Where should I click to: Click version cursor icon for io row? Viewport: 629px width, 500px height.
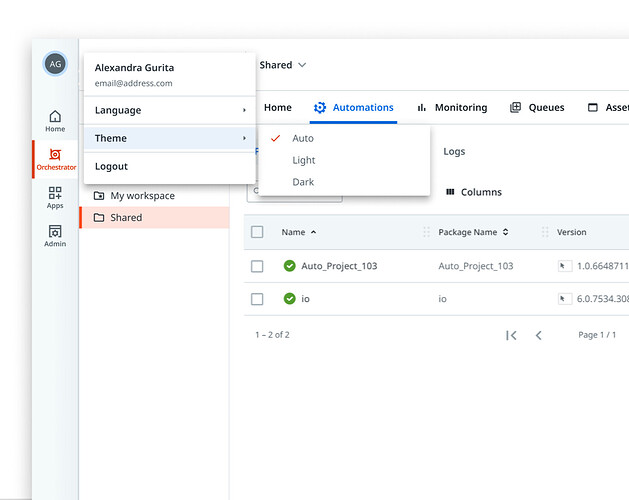coord(565,299)
